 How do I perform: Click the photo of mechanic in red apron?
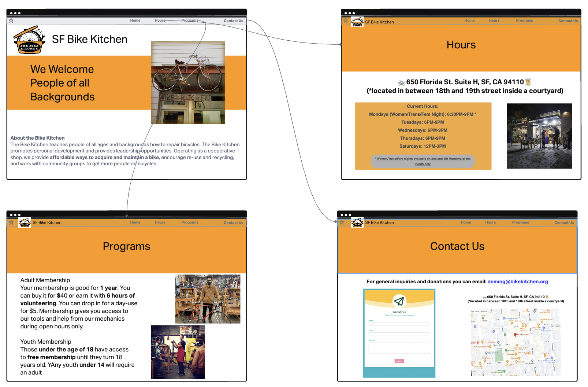[x=178, y=352]
